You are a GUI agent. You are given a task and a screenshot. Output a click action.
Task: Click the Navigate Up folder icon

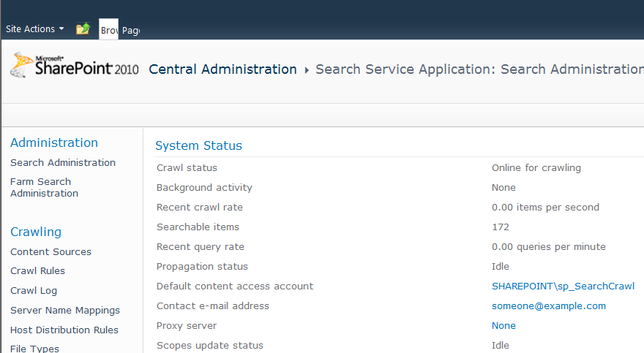[83, 29]
